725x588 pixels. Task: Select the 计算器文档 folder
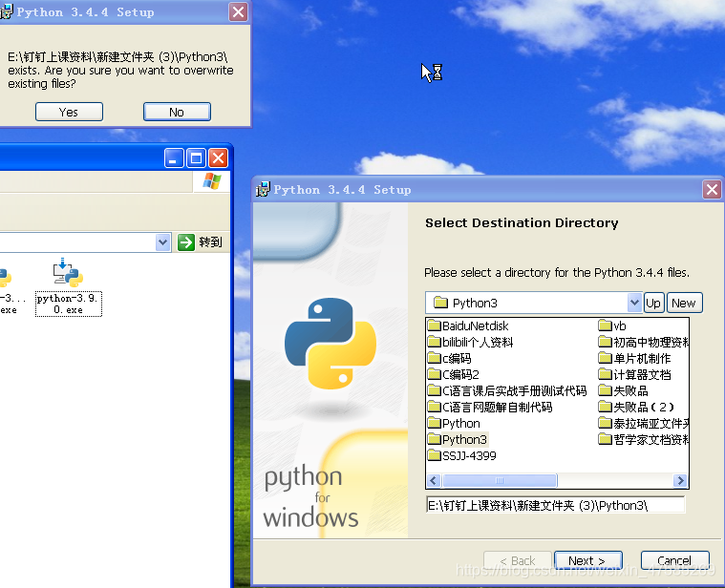point(634,374)
